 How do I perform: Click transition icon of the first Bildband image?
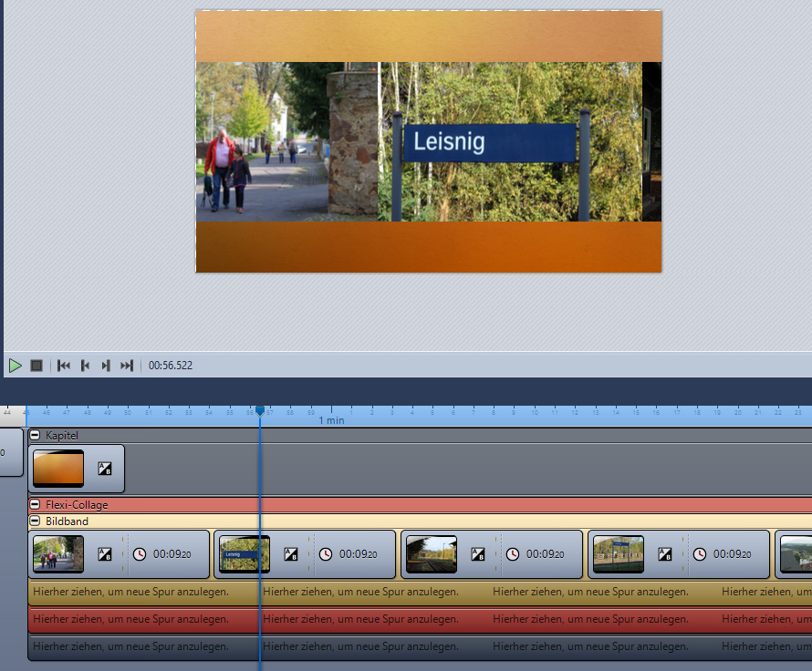[x=105, y=554]
